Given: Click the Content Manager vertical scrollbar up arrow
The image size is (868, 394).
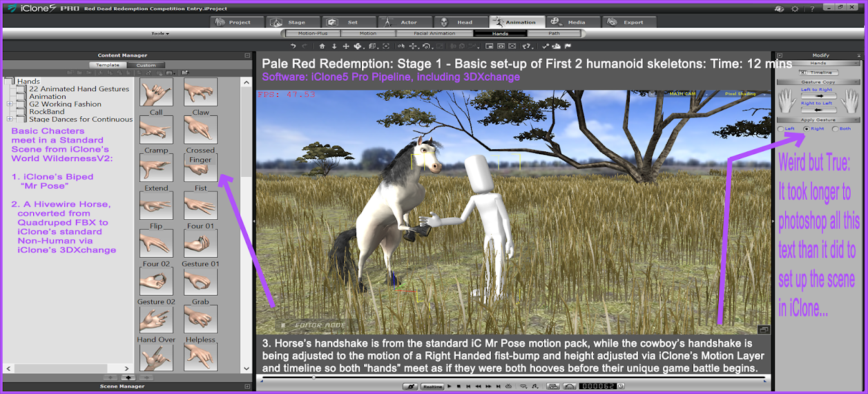Looking at the screenshot, I should (x=247, y=82).
